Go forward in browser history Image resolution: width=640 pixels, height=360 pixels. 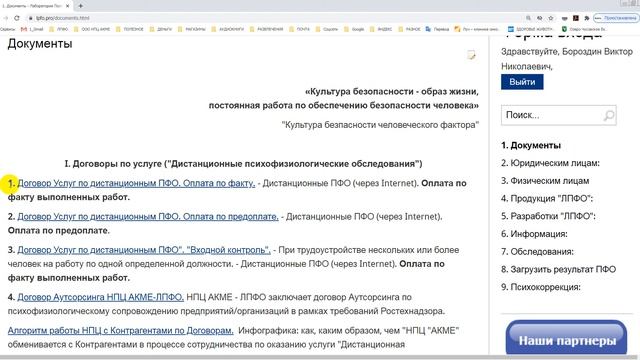6,18
